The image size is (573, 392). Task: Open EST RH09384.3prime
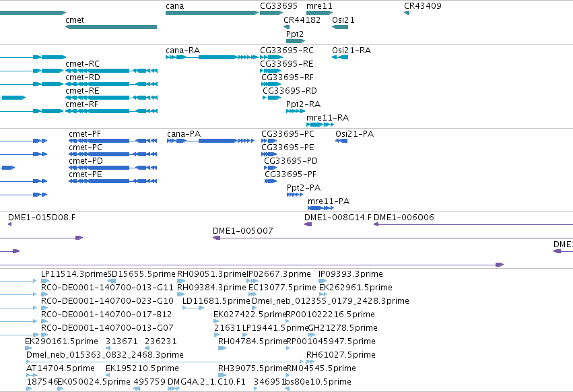[181, 295]
